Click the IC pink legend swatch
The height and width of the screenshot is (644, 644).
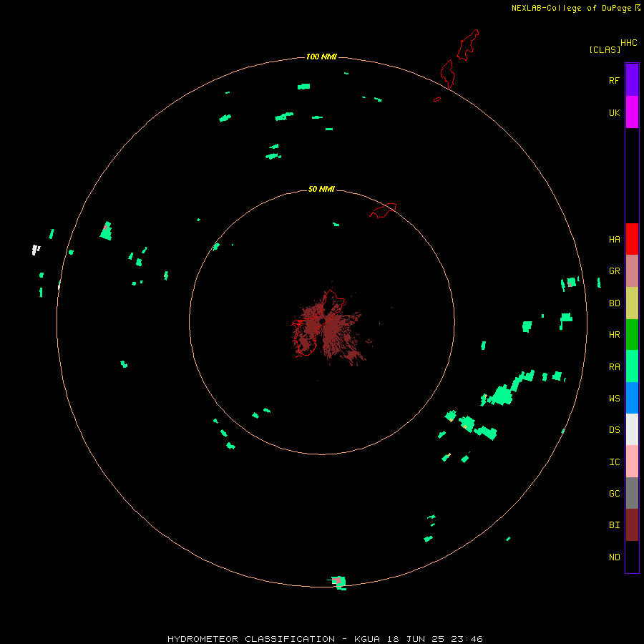click(x=632, y=462)
